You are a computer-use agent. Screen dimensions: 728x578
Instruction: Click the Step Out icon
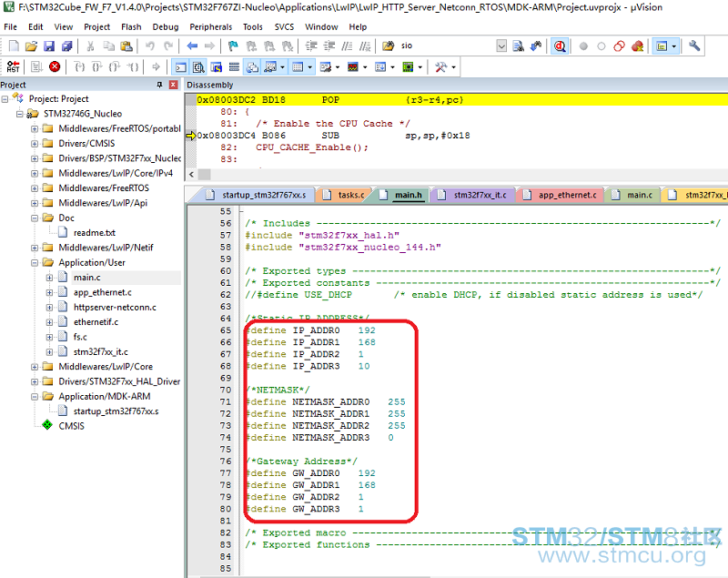point(115,66)
